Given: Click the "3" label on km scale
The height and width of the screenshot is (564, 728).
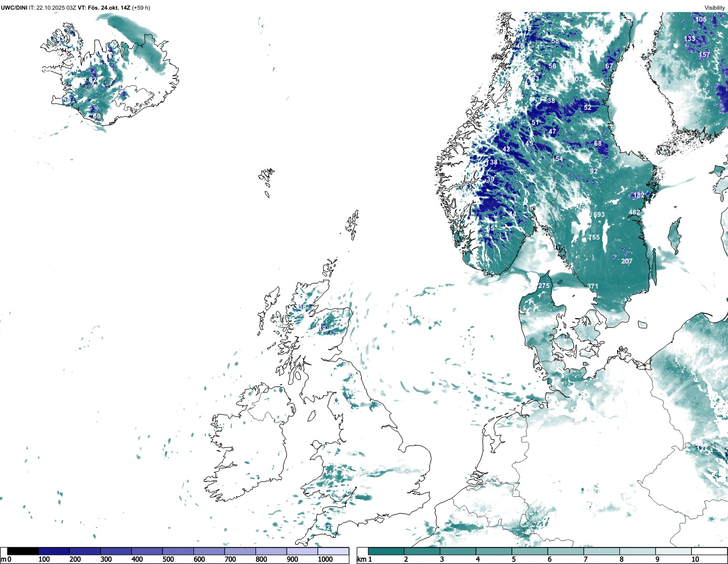Looking at the screenshot, I should (x=442, y=559).
